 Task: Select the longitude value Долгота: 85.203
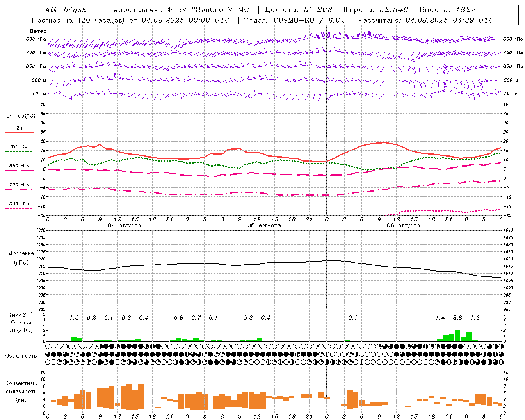tap(298, 10)
